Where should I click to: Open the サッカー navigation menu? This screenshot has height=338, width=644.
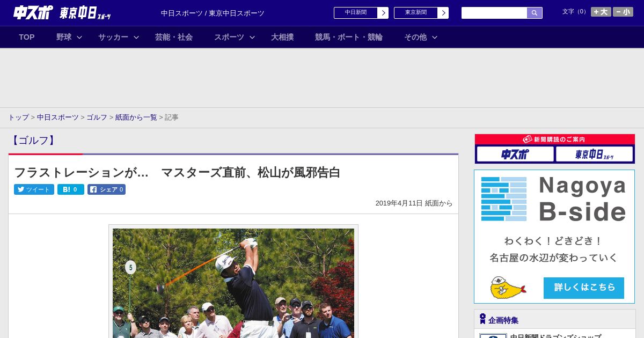coord(113,37)
